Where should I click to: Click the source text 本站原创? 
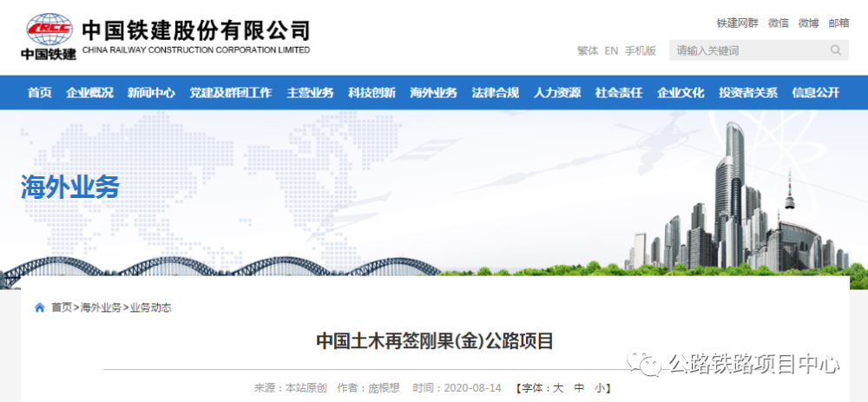pyautogui.click(x=306, y=387)
